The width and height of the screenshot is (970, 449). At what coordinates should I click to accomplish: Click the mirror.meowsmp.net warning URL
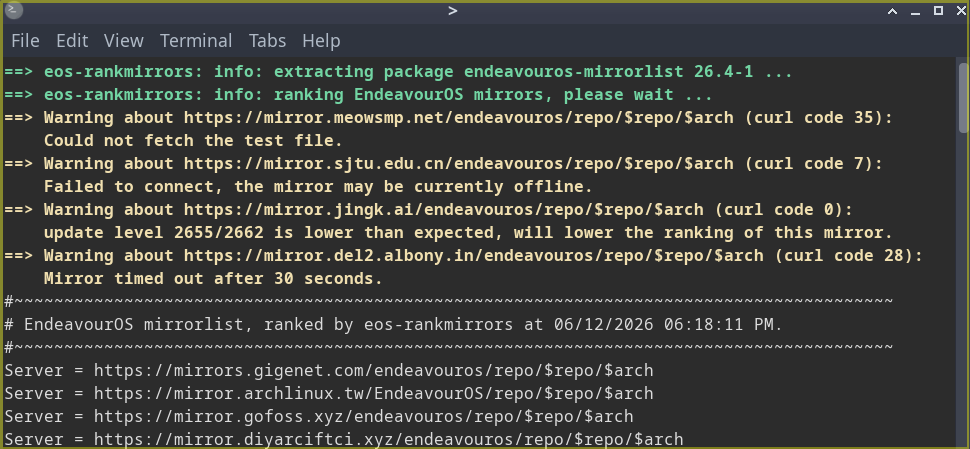pos(458,118)
